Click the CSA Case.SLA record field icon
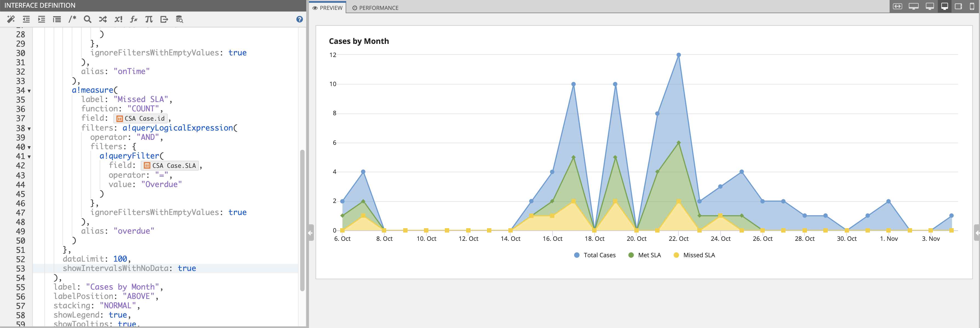Image resolution: width=980 pixels, height=328 pixels. (x=147, y=165)
